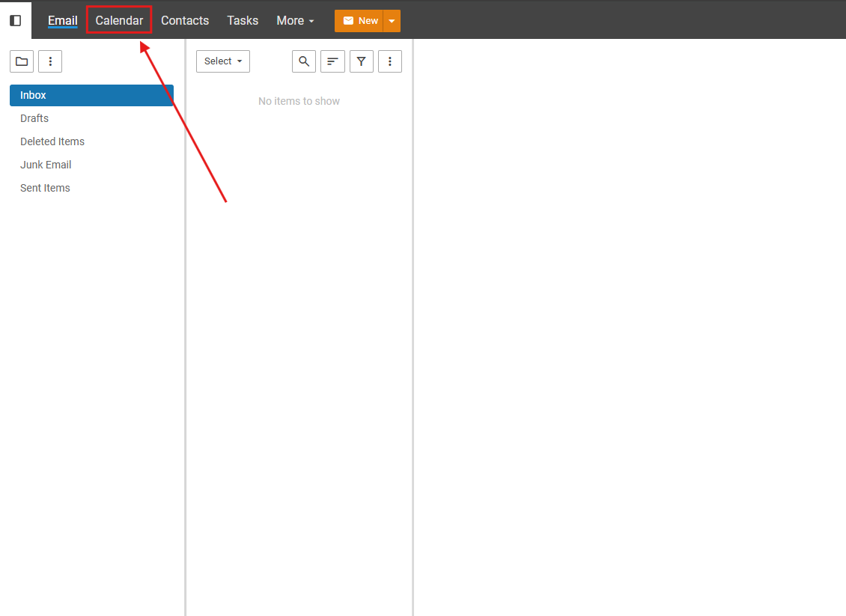846x616 pixels.
Task: Go to the Contacts tab
Action: [x=185, y=20]
